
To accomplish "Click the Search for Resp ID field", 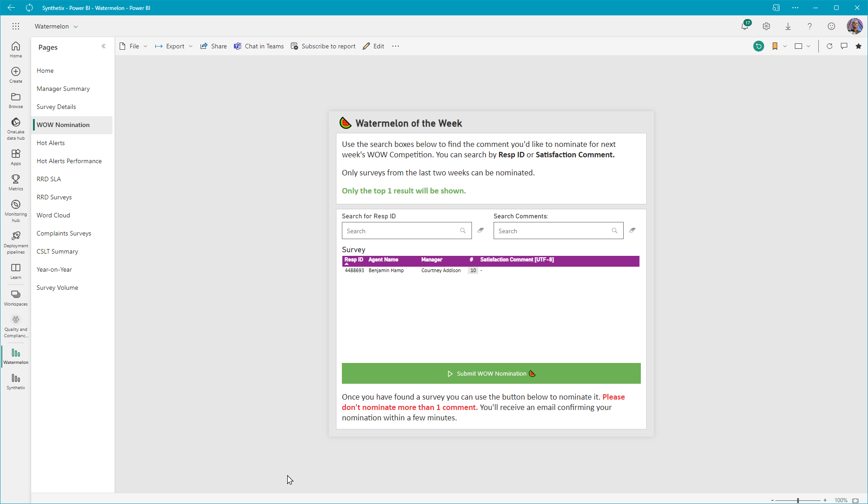I will click(401, 231).
